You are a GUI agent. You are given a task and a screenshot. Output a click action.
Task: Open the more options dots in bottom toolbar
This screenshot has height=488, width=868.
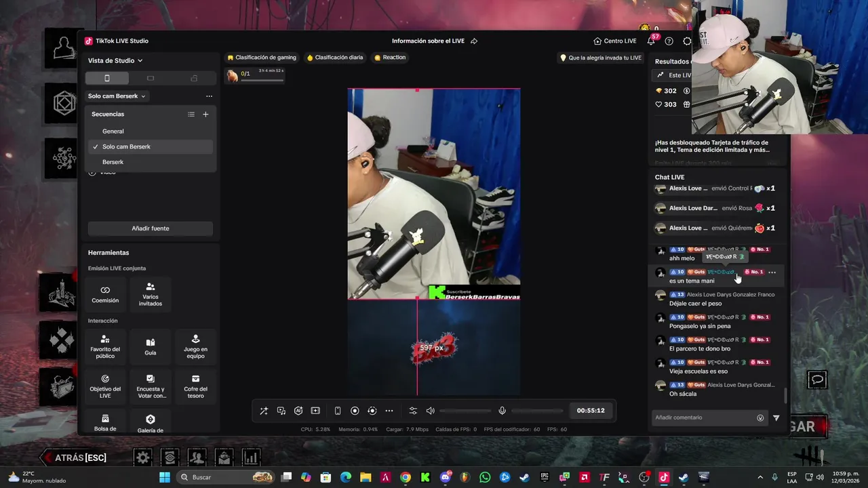389,411
